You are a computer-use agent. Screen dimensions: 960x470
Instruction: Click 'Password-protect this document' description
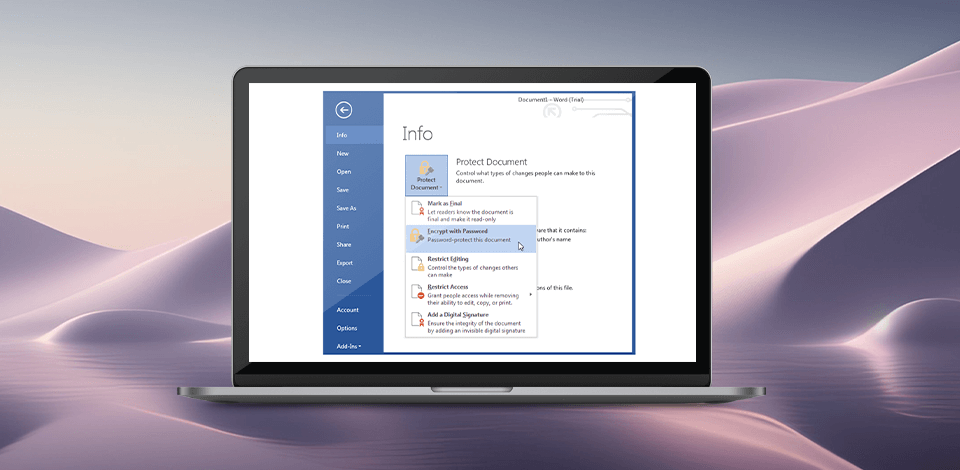(469, 240)
